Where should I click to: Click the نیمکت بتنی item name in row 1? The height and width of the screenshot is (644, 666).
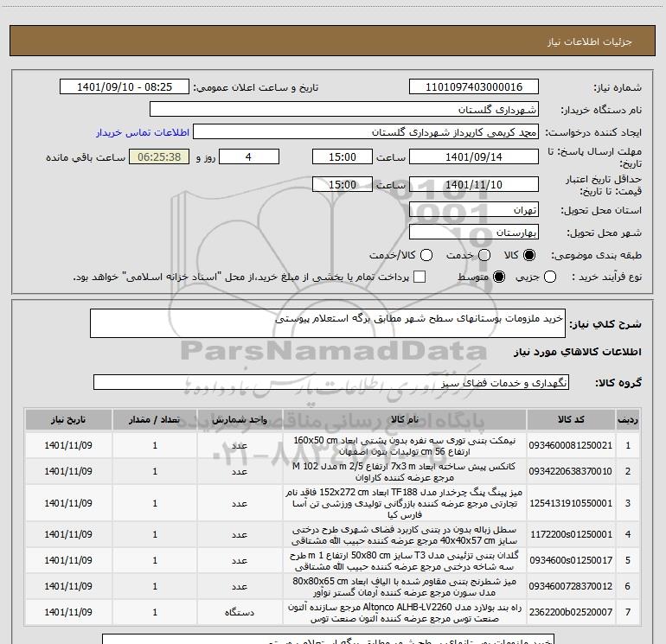click(x=405, y=446)
